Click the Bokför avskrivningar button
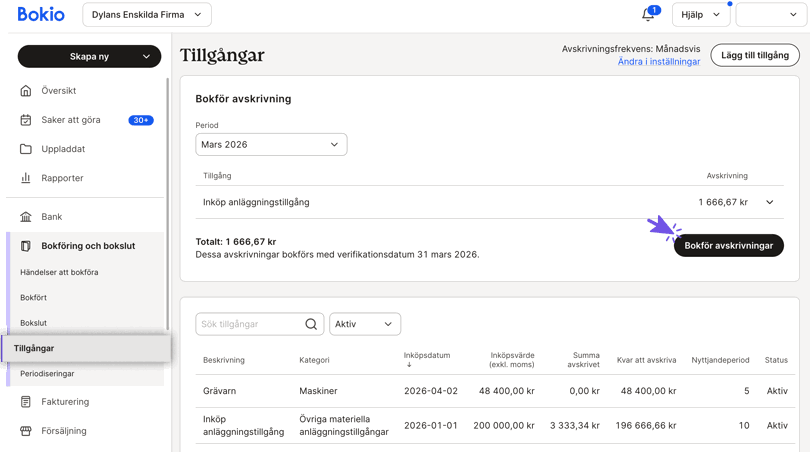Viewport: 810px width, 452px height. (728, 245)
